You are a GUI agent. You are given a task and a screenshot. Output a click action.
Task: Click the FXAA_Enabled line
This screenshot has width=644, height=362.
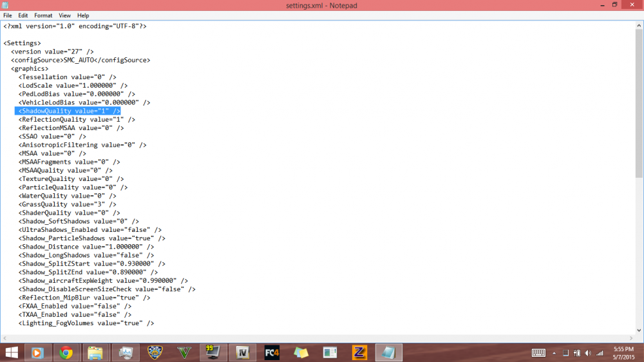(x=75, y=306)
